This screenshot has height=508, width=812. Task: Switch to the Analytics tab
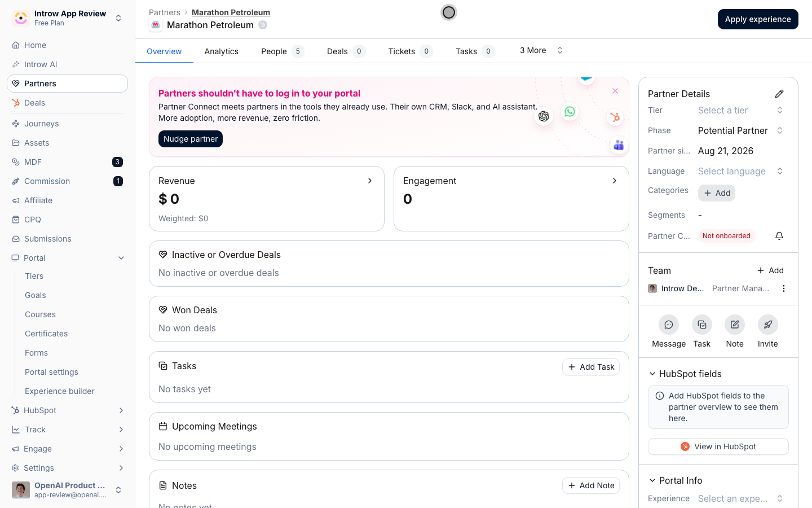pos(222,51)
